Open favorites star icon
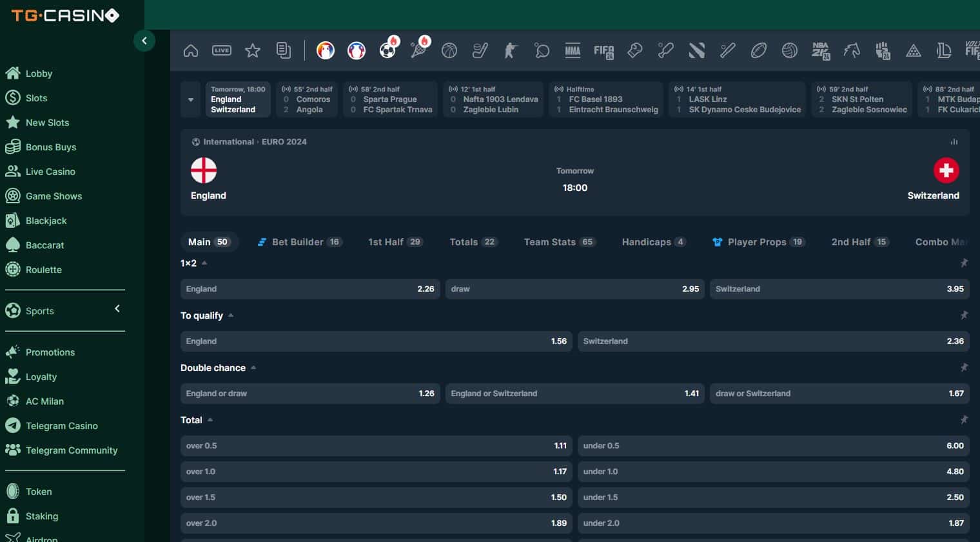Image resolution: width=980 pixels, height=542 pixels. tap(253, 50)
